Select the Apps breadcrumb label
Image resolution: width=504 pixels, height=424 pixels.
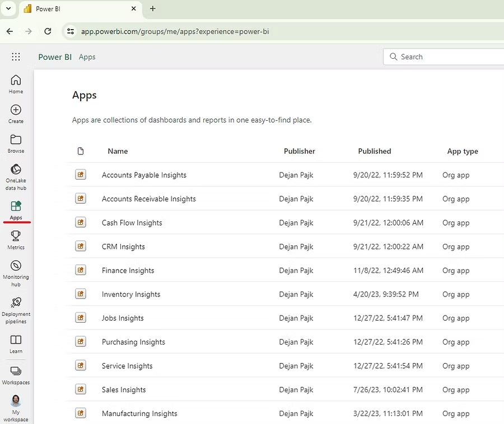[x=87, y=56]
